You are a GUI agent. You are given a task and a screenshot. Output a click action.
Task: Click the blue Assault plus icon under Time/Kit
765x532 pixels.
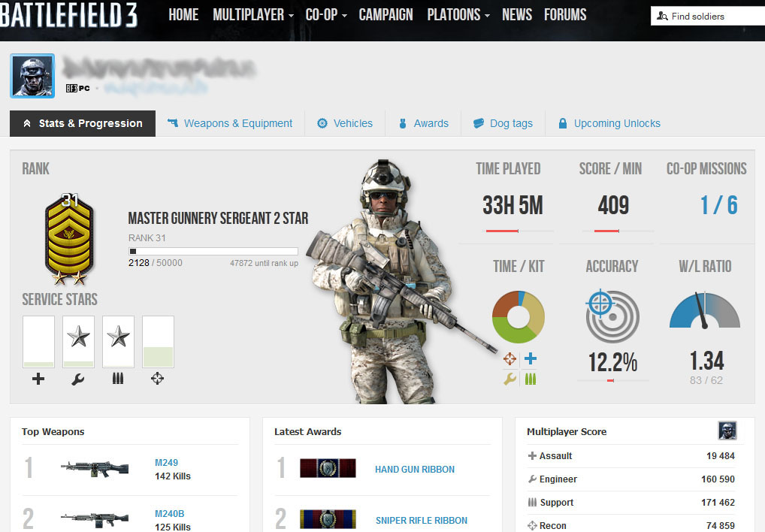coord(531,359)
